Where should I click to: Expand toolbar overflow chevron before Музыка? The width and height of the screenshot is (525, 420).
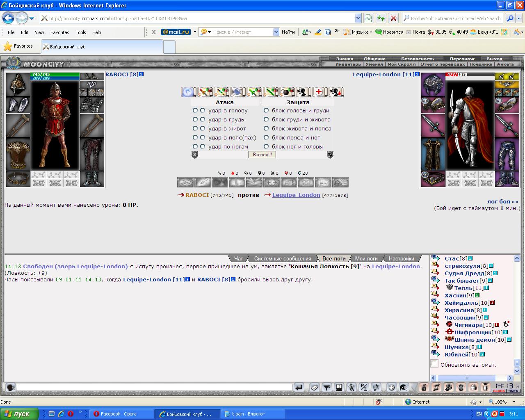336,31
